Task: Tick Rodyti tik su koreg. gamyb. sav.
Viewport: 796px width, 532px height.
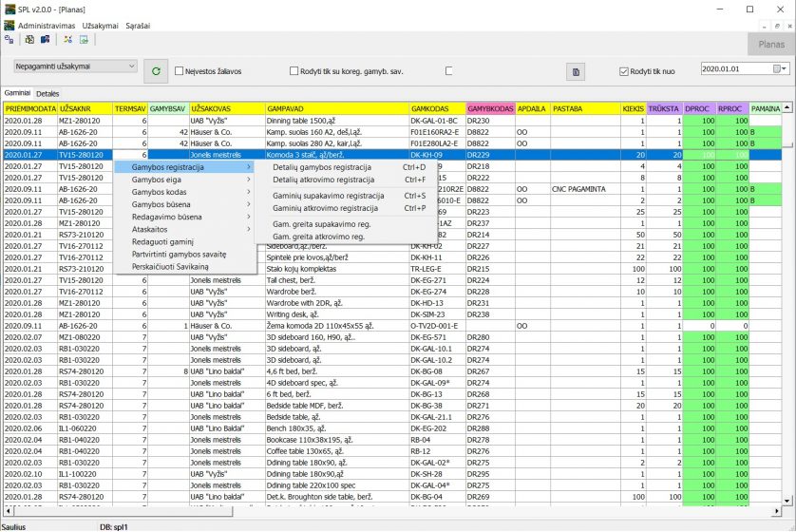Action: tap(294, 71)
